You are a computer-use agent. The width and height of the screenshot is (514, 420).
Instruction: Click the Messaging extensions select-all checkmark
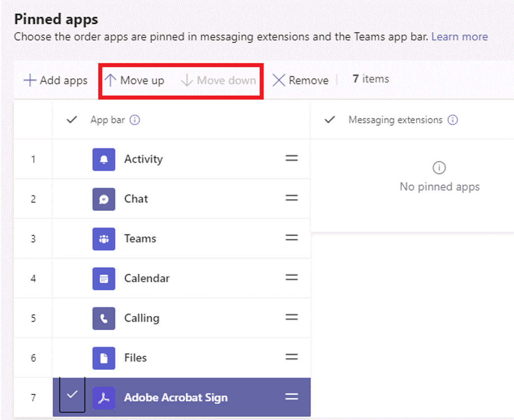[330, 120]
